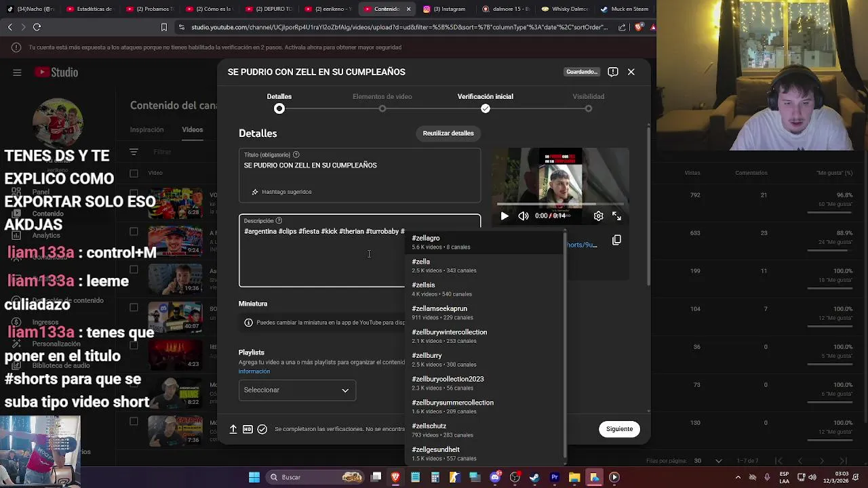Viewport: 868px width, 488px height.
Task: Open Windows Start menu
Action: (254, 477)
